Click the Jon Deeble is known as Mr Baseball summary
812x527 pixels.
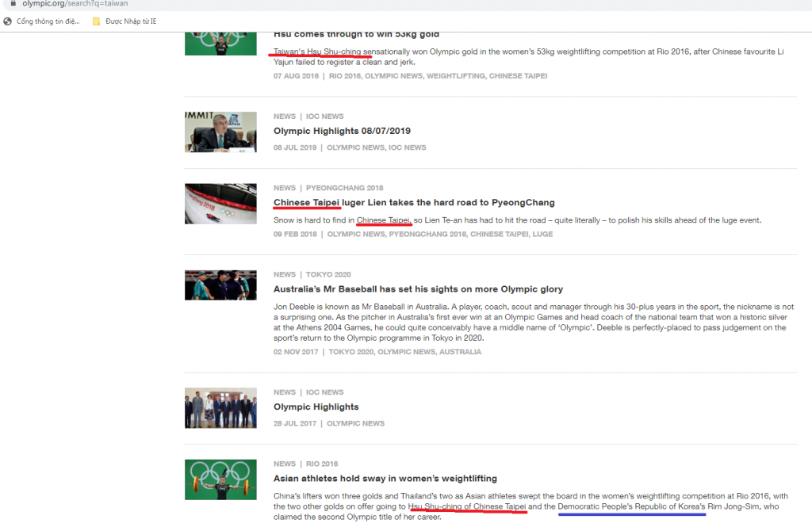pos(534,323)
